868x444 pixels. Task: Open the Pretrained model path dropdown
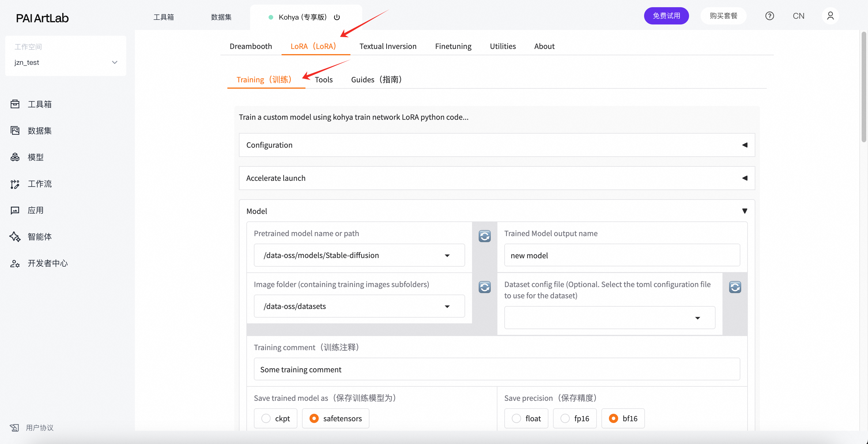359,255
